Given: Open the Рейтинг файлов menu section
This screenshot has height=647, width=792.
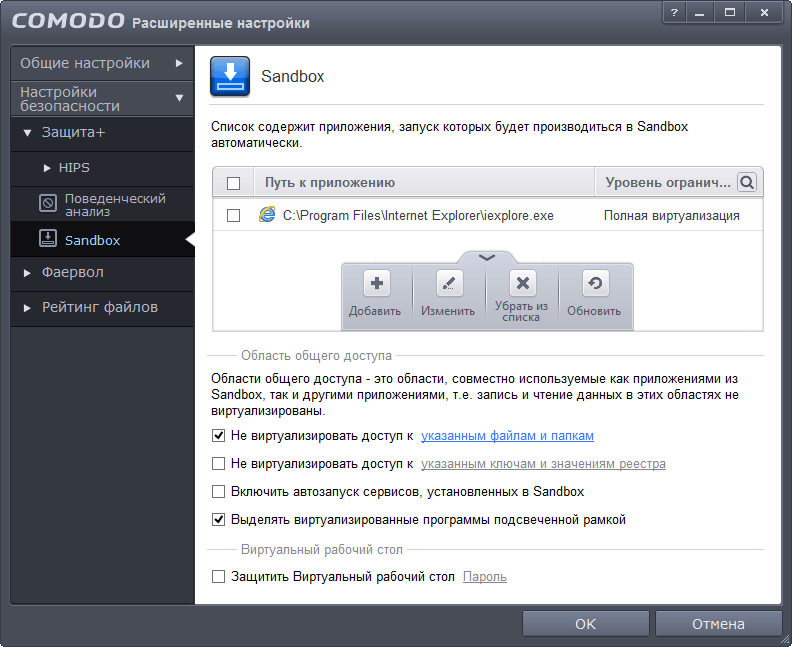Looking at the screenshot, I should (102, 308).
